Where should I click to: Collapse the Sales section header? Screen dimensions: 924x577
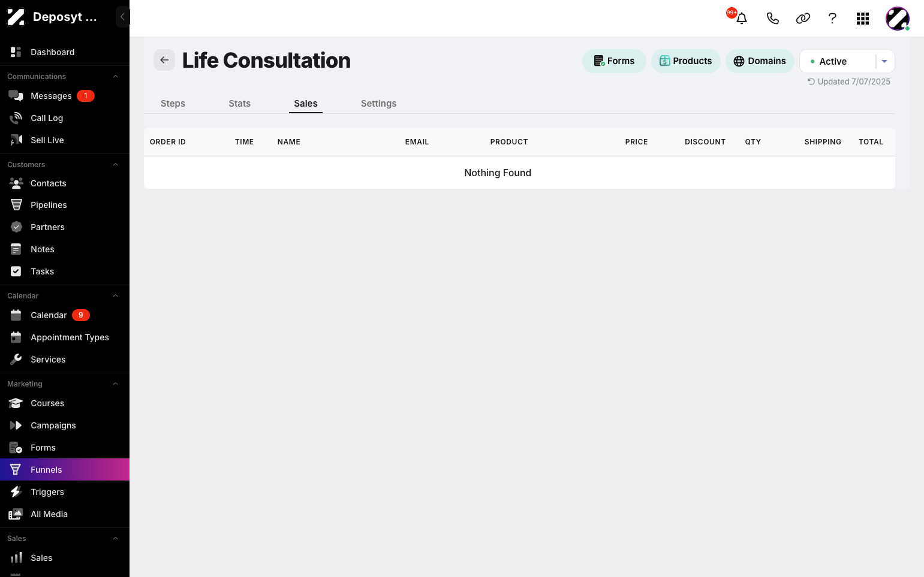click(x=116, y=539)
